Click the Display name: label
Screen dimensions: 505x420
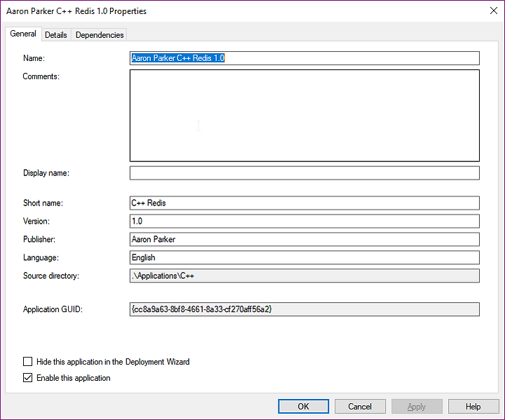coord(46,173)
